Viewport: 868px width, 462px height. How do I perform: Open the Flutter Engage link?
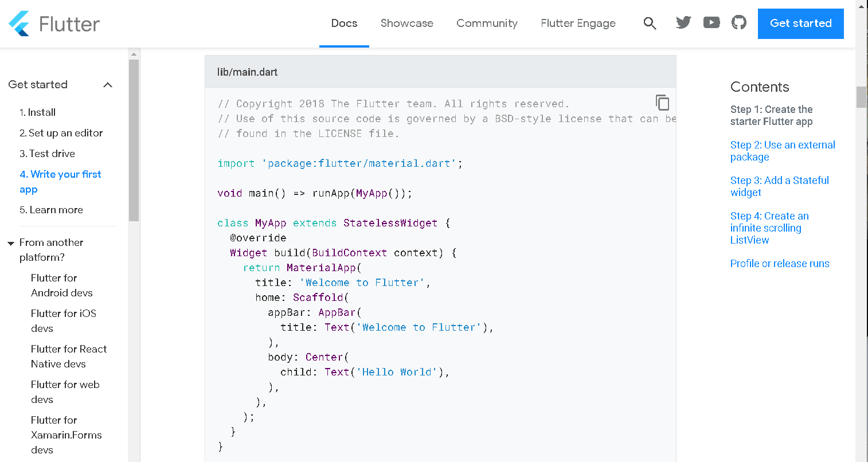click(578, 24)
